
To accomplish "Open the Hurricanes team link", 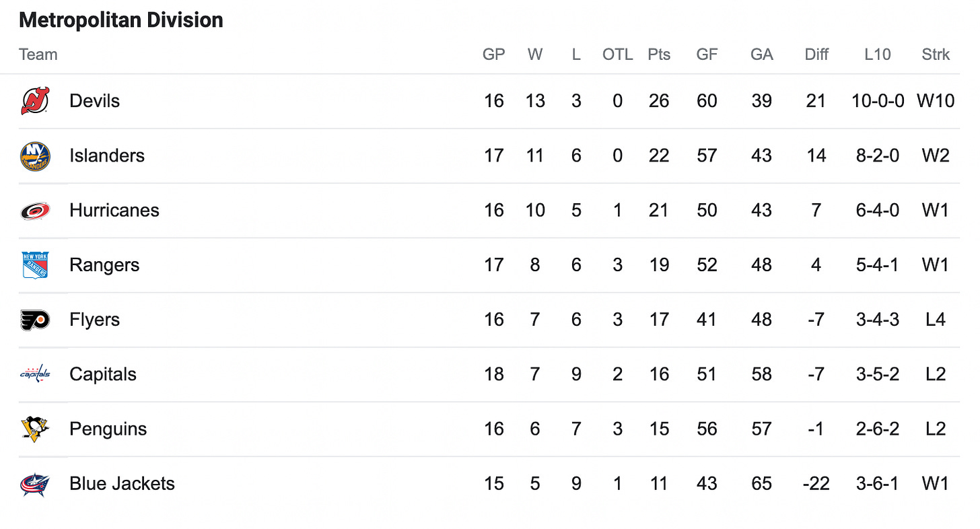I will pos(114,210).
